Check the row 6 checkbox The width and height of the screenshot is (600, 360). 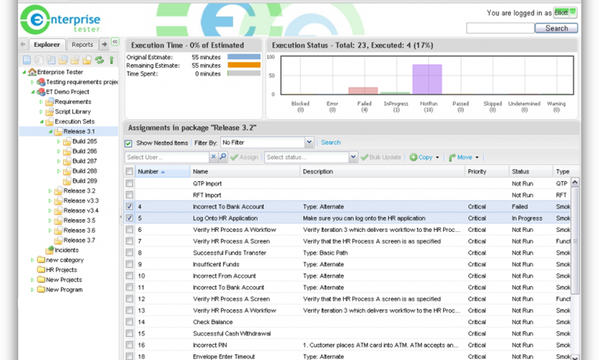pyautogui.click(x=129, y=230)
